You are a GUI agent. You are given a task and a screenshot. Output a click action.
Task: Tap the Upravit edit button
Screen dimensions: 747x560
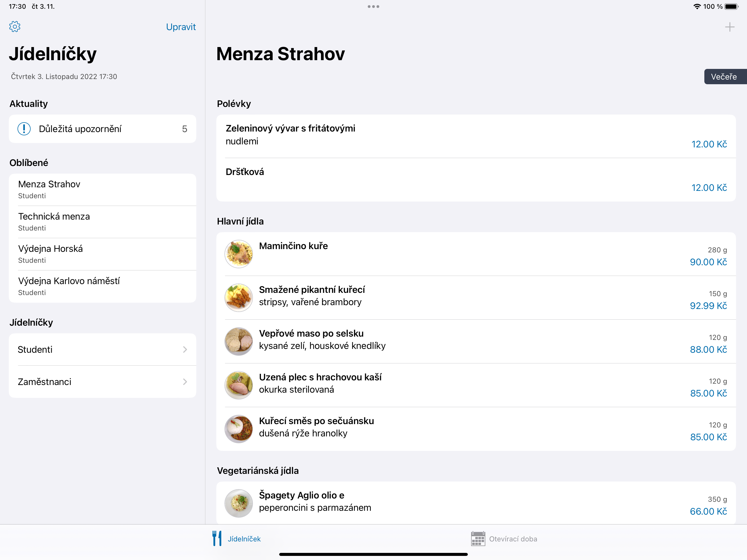point(181,27)
